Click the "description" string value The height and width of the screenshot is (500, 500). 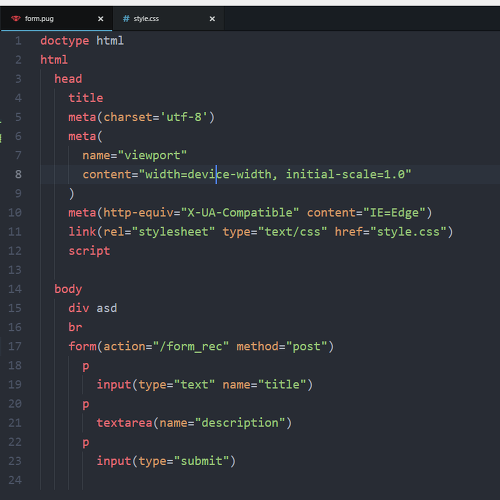(240, 423)
